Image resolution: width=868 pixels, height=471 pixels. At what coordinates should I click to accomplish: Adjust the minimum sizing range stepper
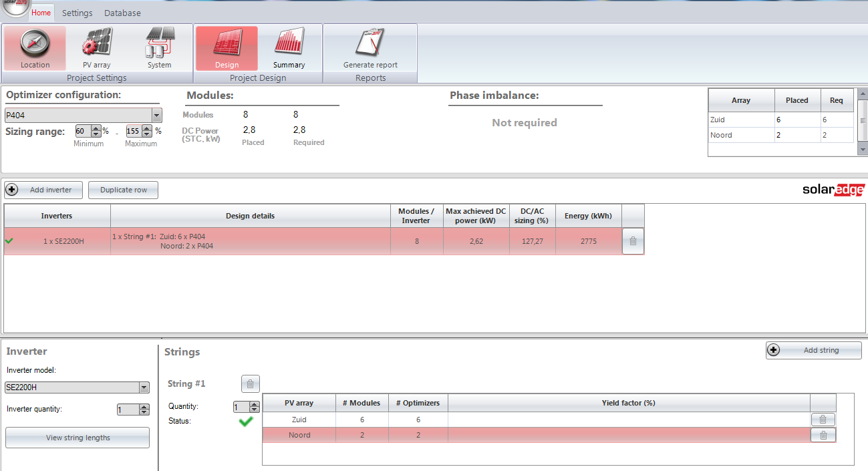96,131
